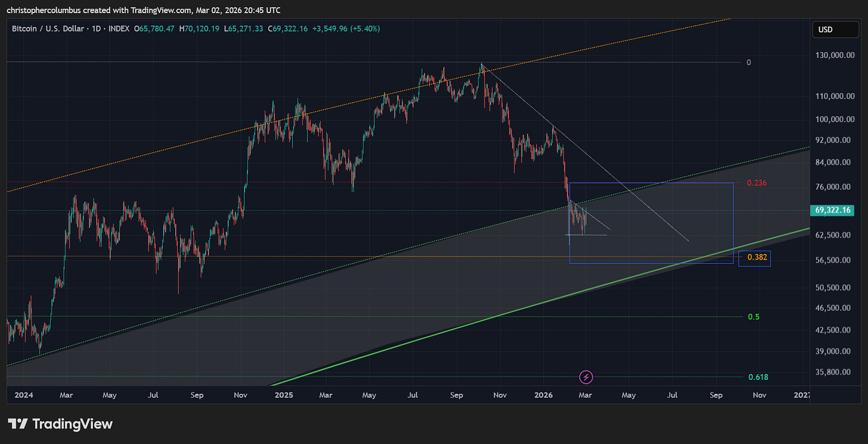Open the USD currency selector
The image size is (868, 444).
coord(836,30)
